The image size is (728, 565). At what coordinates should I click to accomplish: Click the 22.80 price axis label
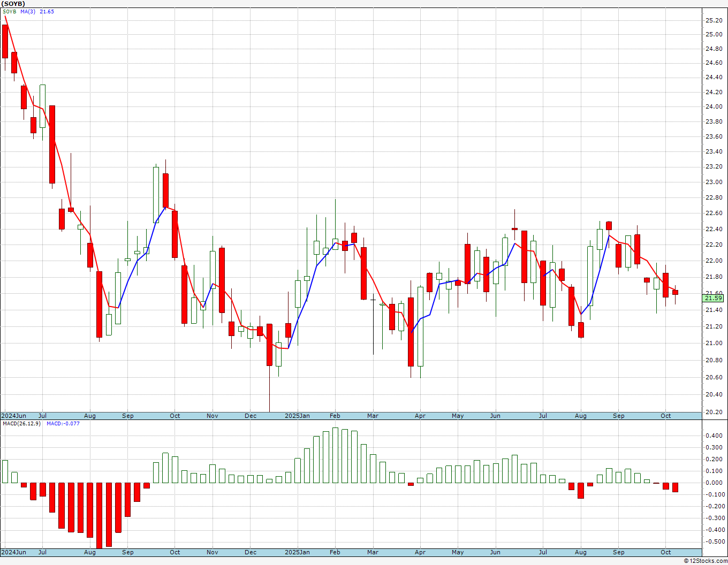tap(714, 197)
